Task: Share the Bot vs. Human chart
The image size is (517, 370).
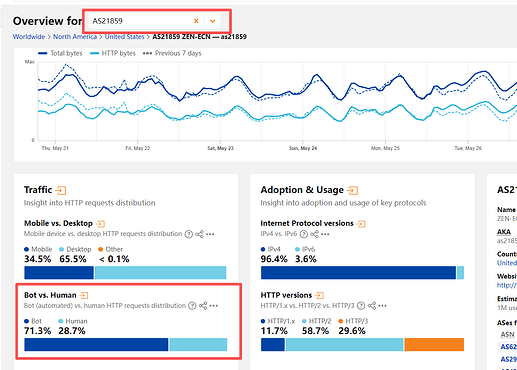Action: point(203,306)
